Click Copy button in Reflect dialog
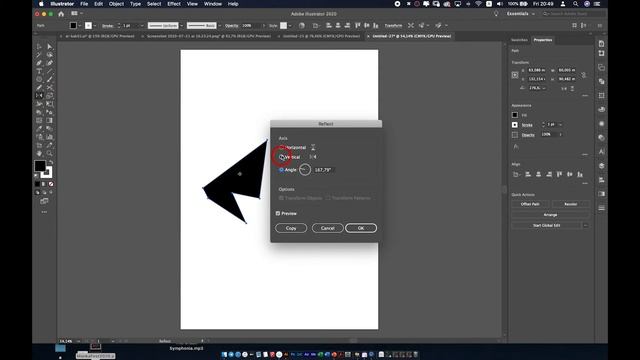Screen dimensions: 640x360 click(x=291, y=228)
